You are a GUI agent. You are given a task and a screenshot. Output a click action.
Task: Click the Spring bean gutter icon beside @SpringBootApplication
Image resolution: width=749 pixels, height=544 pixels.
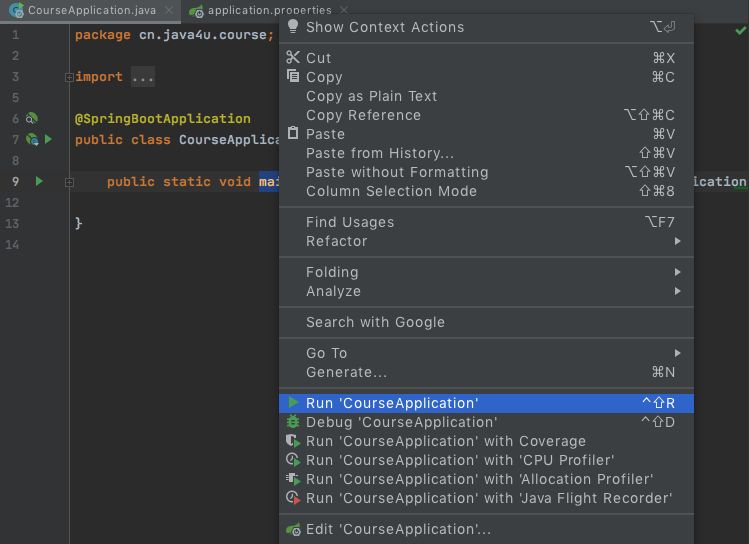pyautogui.click(x=32, y=118)
